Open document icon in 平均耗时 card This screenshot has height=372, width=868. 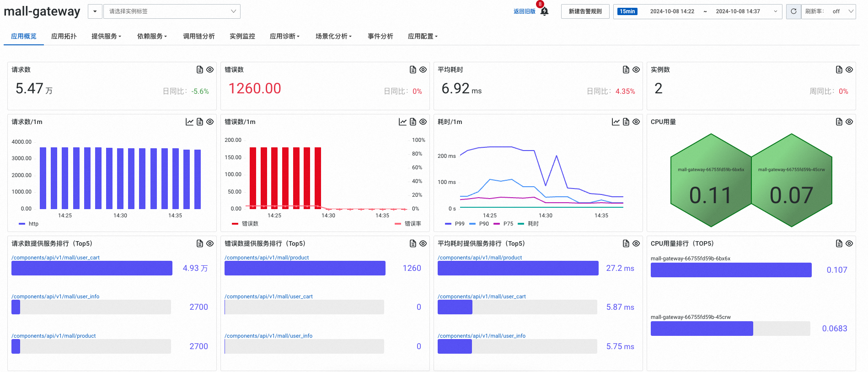tap(626, 70)
